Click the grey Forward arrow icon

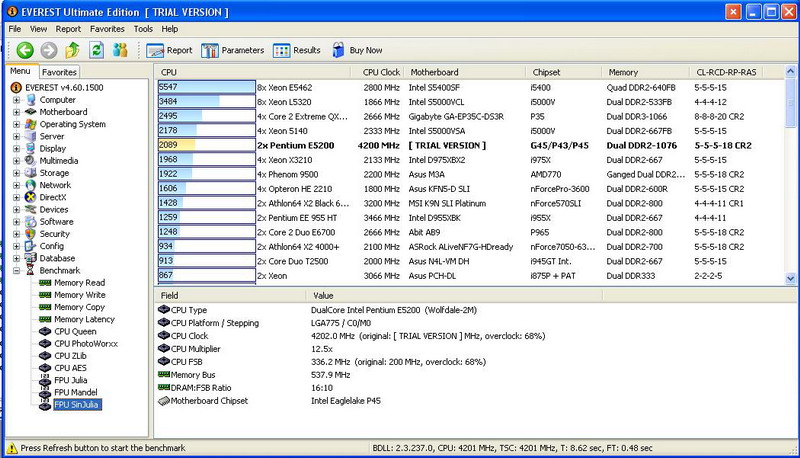coord(49,50)
